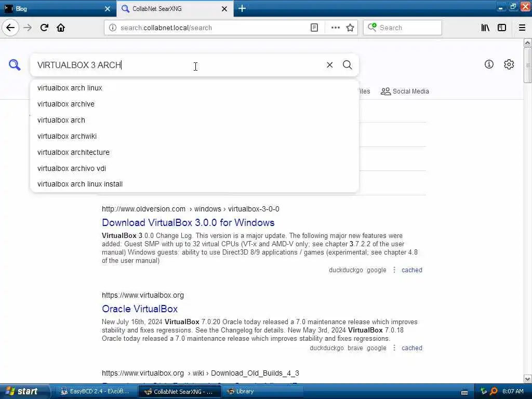Show site information in the address bar
Viewport: 532px width, 399px height.
pos(113,28)
